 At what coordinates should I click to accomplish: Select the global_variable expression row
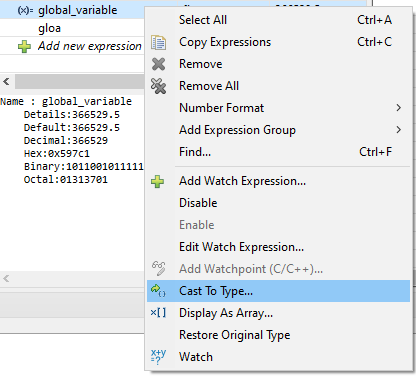click(72, 10)
